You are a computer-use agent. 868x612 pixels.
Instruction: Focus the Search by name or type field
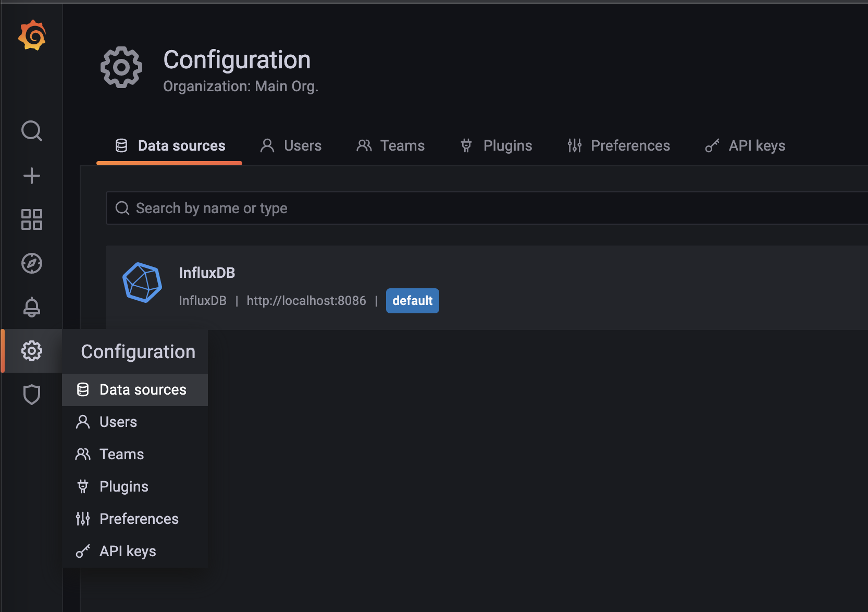point(487,208)
